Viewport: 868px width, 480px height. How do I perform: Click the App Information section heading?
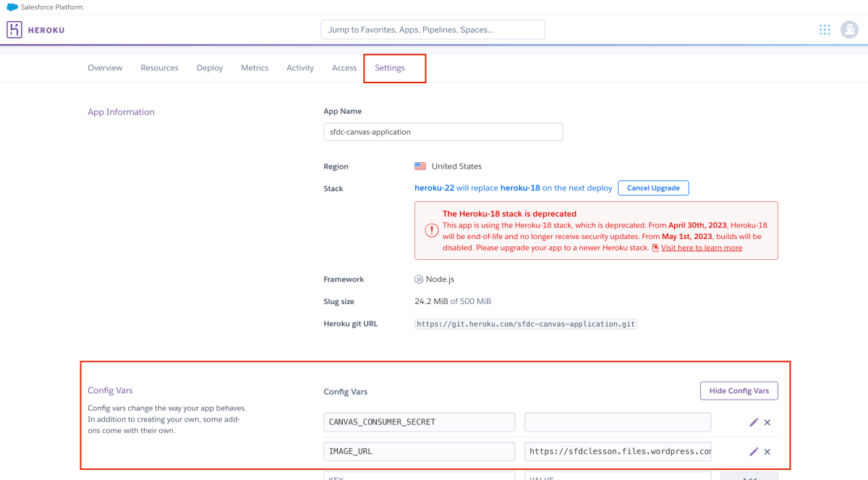(x=121, y=112)
